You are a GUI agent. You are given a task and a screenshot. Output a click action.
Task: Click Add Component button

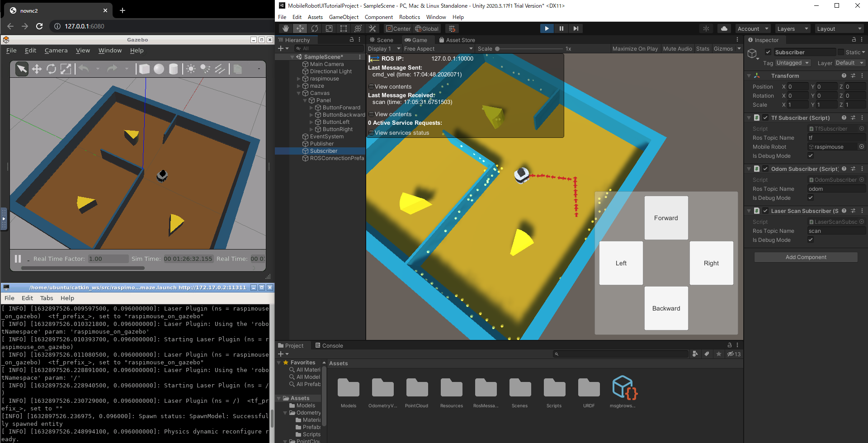pyautogui.click(x=806, y=257)
